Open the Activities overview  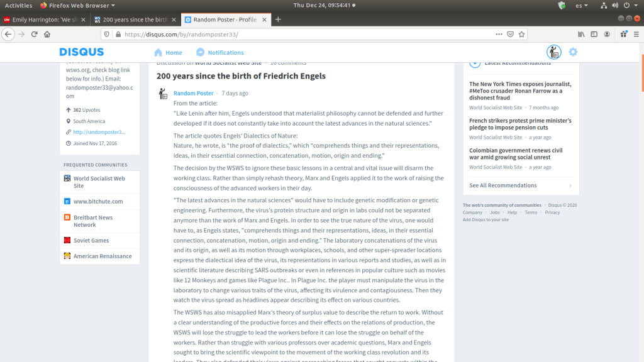[x=18, y=5]
